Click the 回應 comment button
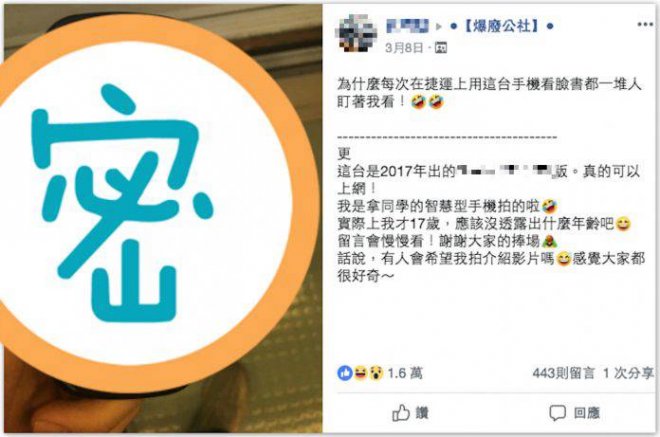The image size is (660, 437). pyautogui.click(x=574, y=413)
